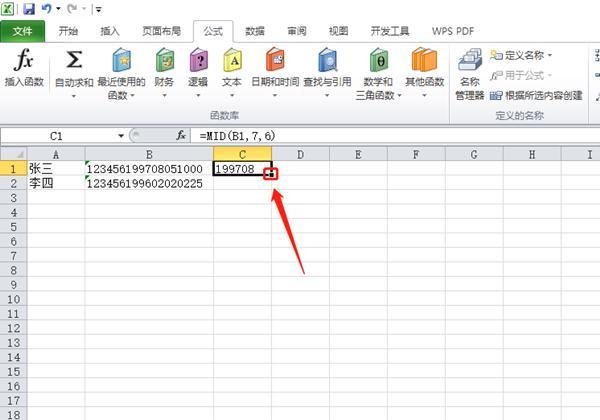The width and height of the screenshot is (600, 420).
Task: Open the More Functions icon
Action: tap(424, 60)
